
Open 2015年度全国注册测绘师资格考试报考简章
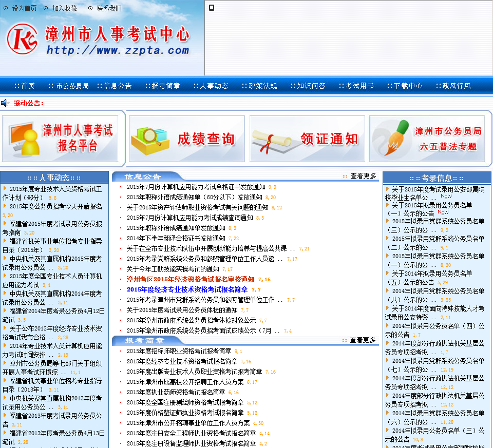pos(185,402)
